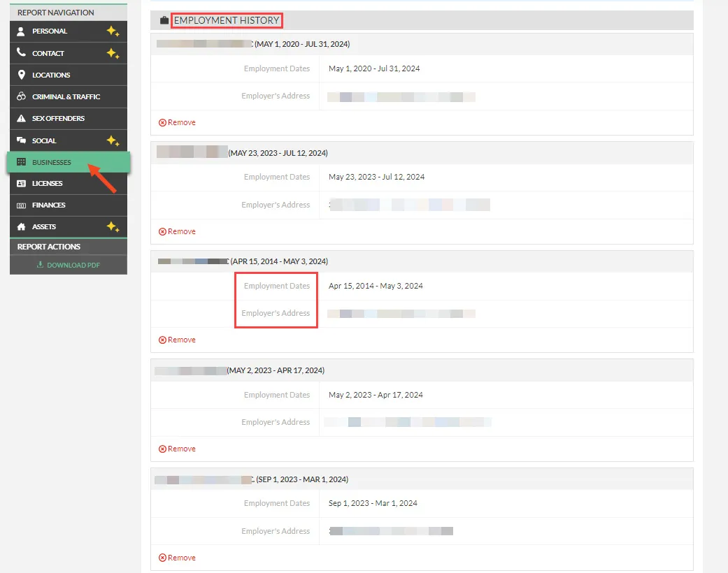The height and width of the screenshot is (573, 728).
Task: Click the Contact phone icon
Action: click(21, 53)
